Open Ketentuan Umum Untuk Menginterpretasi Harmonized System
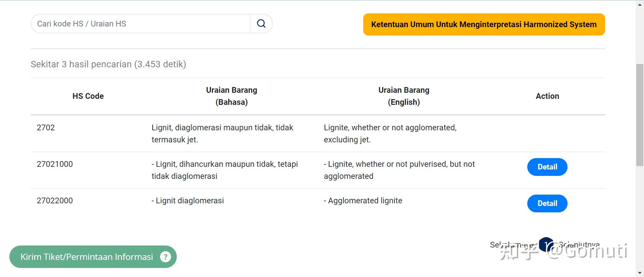This screenshot has width=644, height=277. point(484,24)
